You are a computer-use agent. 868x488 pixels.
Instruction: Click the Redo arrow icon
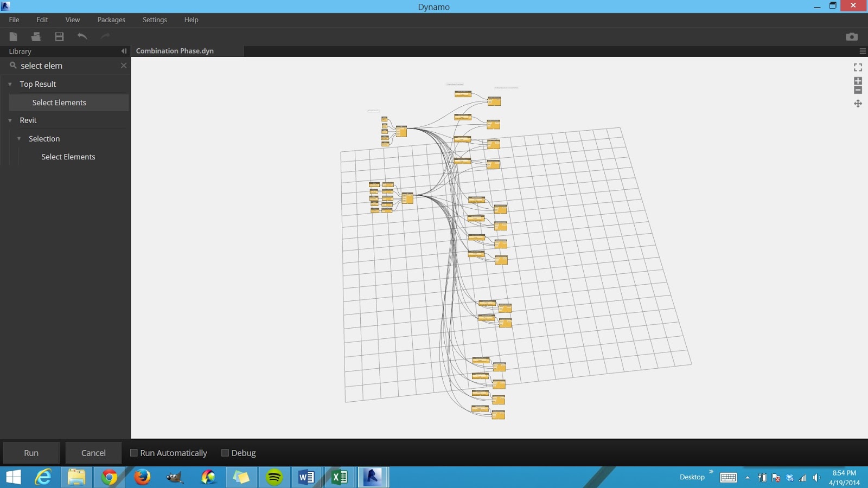pos(104,36)
